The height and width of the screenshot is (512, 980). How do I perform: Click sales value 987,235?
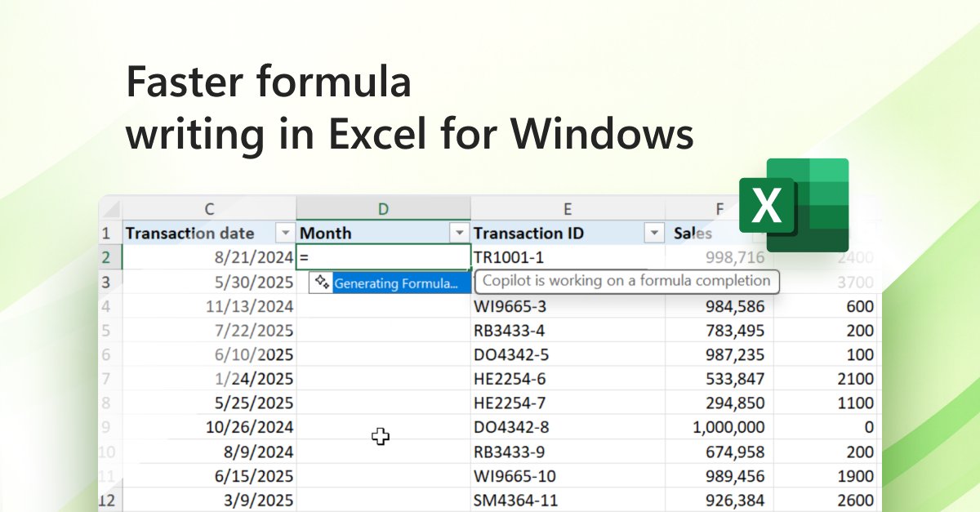point(719,355)
